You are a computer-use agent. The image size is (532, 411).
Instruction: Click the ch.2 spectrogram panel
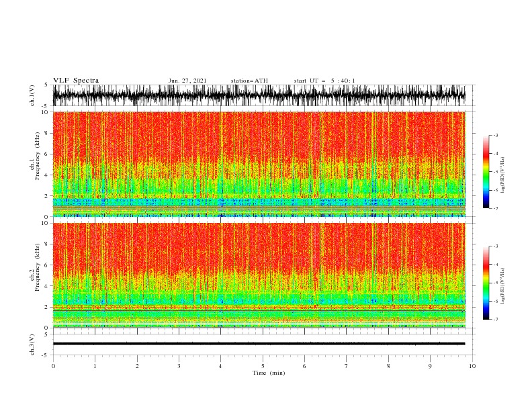coord(259,275)
